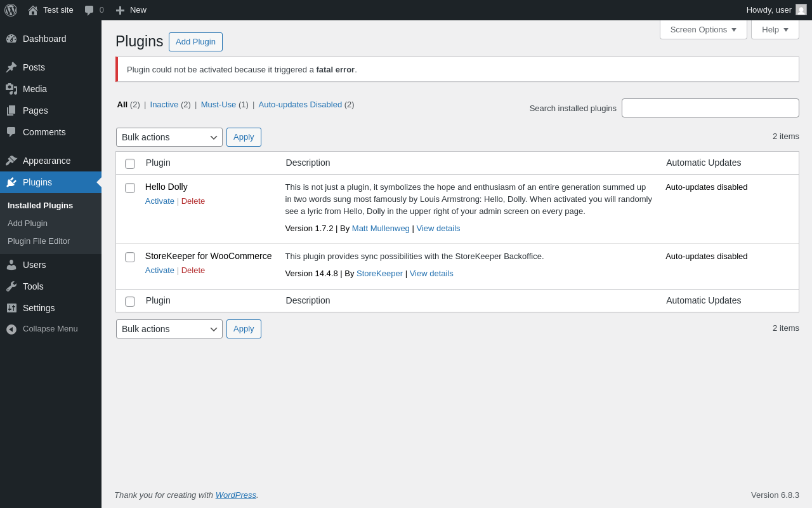The height and width of the screenshot is (508, 812).
Task: Switch to the Inactive plugins filter
Action: pos(164,104)
